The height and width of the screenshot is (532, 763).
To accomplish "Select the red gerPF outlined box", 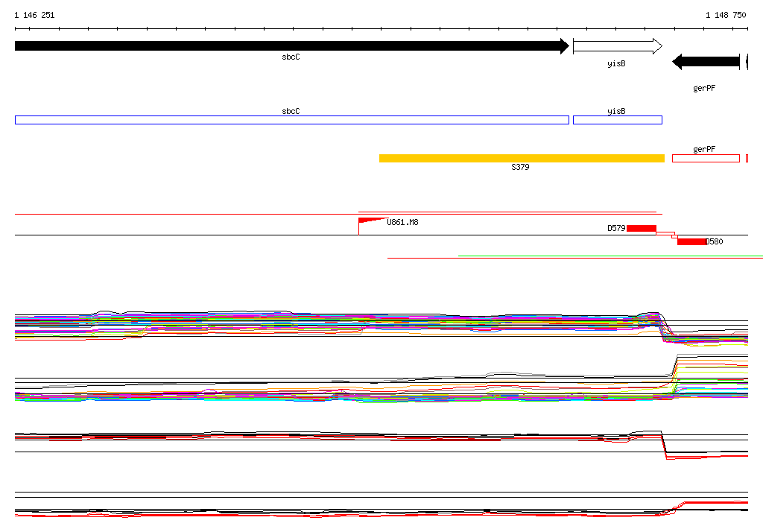I will 706,158.
